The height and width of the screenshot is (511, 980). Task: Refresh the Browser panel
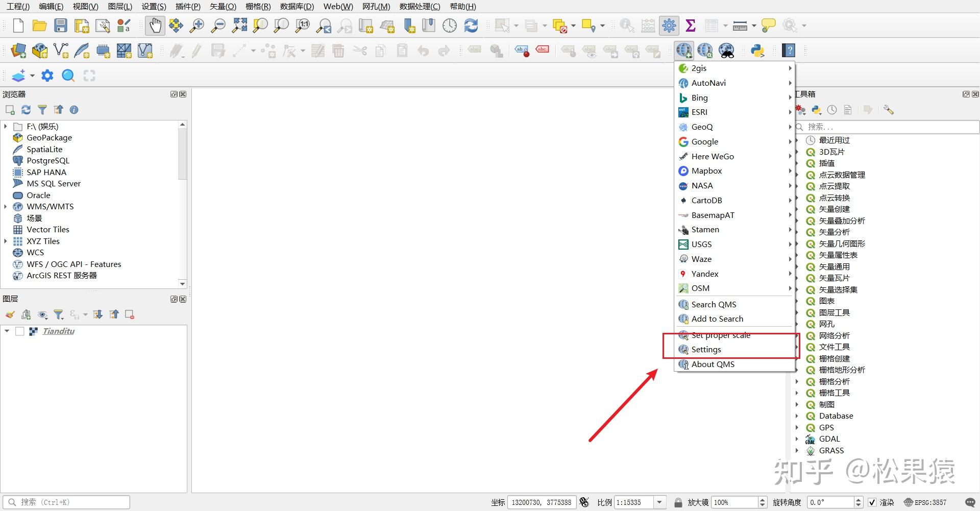pyautogui.click(x=26, y=110)
